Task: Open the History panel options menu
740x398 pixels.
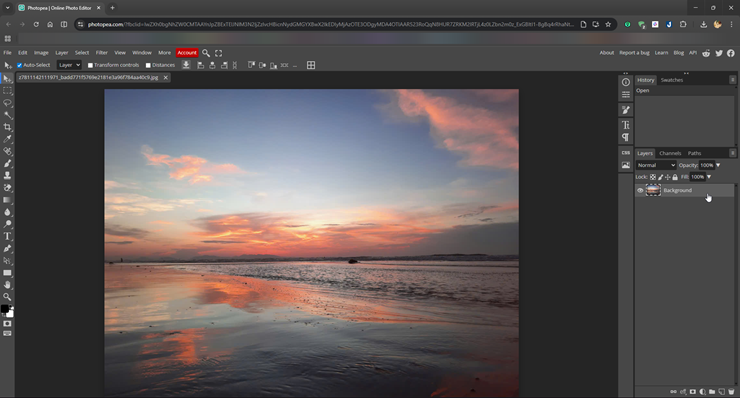Action: coord(732,80)
